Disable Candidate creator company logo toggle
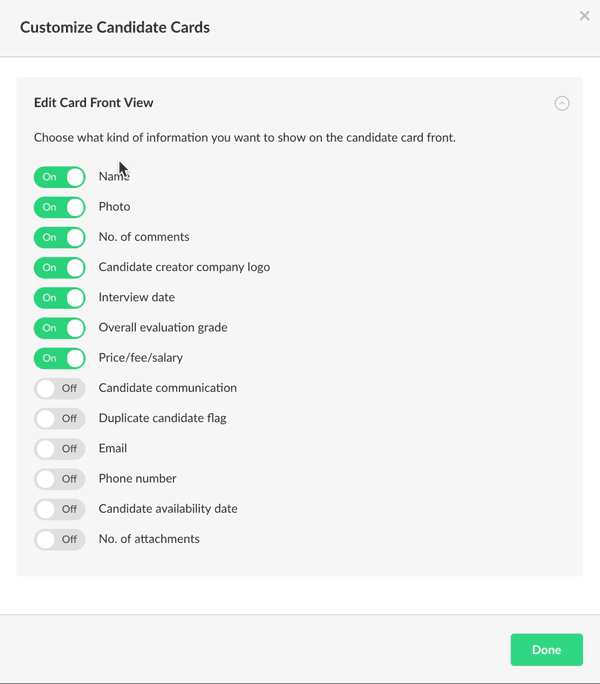The image size is (600, 684). pos(60,268)
